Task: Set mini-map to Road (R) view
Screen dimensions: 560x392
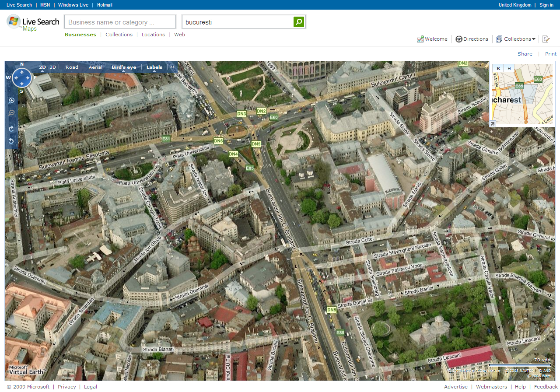Action: click(x=498, y=68)
